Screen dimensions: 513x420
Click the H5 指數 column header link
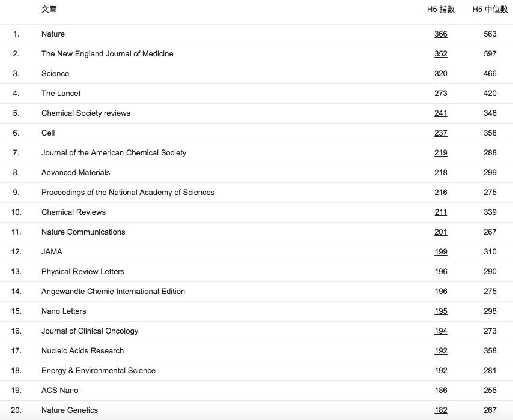pos(440,9)
